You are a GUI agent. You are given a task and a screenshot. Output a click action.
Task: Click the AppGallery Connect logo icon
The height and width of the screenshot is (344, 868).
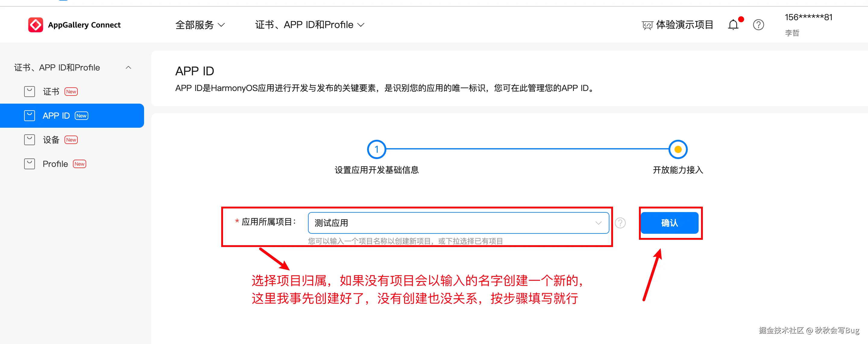tap(35, 25)
